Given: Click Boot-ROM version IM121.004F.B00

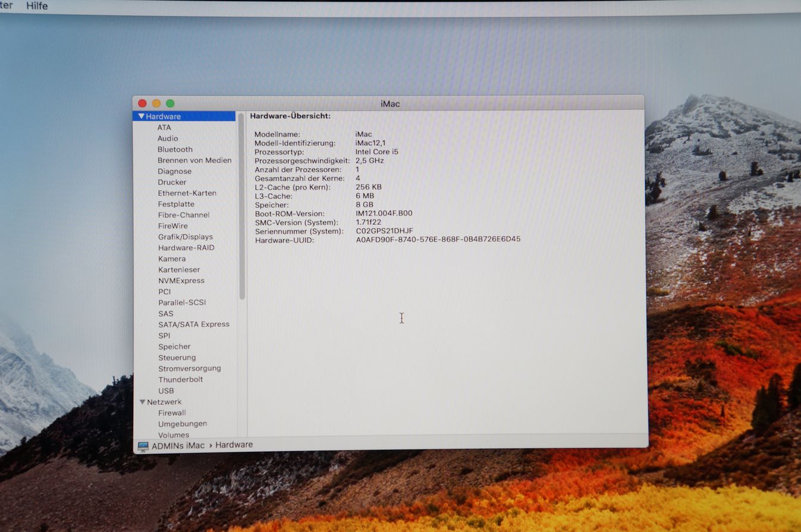Looking at the screenshot, I should [x=384, y=213].
